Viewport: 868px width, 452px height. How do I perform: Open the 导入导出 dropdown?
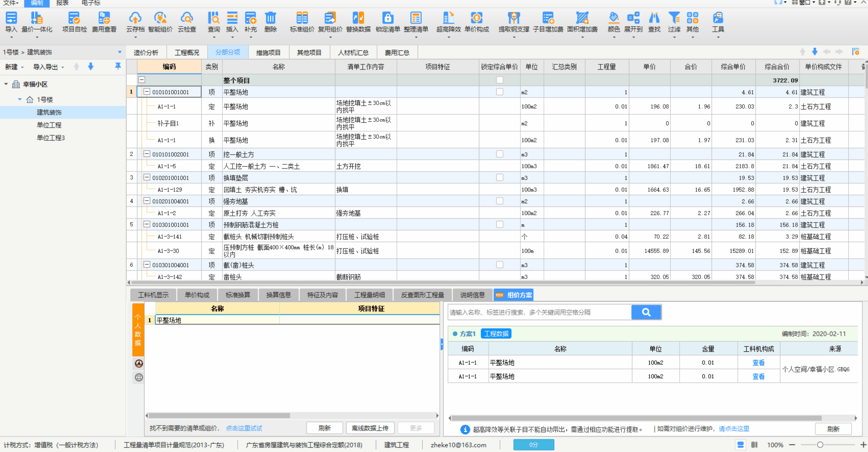48,67
